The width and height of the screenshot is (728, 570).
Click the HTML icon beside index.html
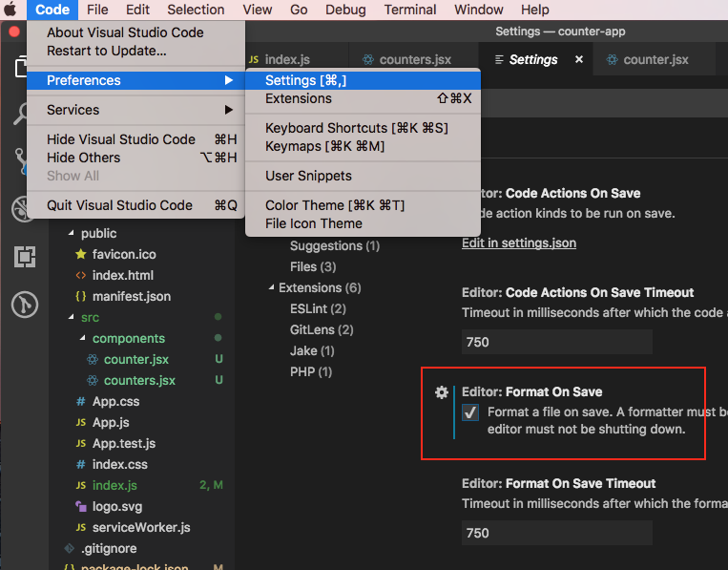[81, 276]
